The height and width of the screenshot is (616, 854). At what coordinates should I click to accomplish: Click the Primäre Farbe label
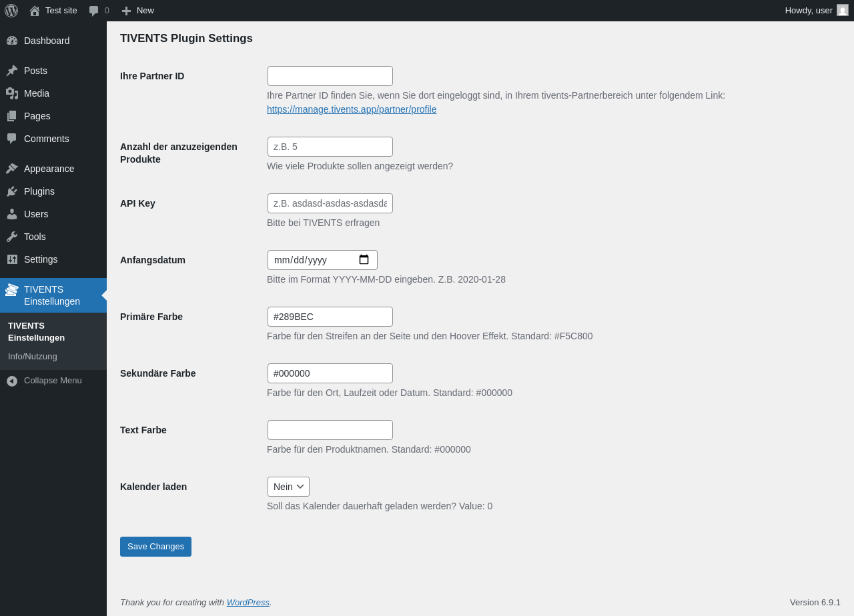point(151,317)
